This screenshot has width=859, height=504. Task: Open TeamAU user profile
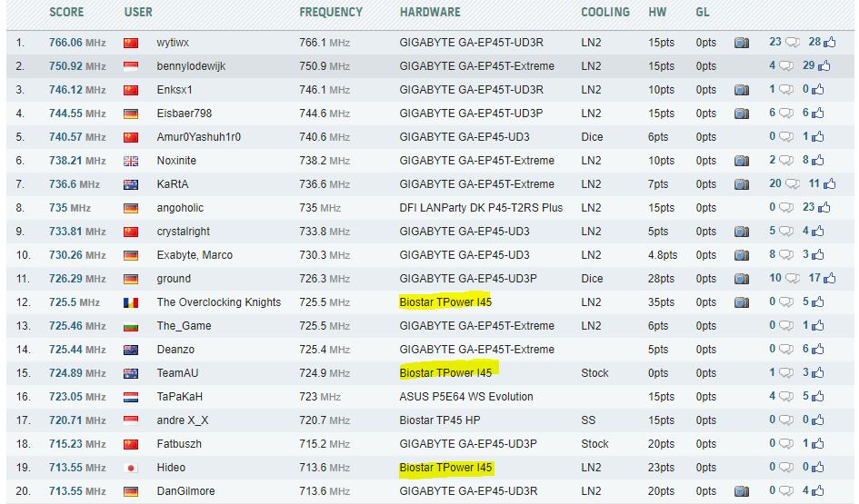tap(177, 372)
